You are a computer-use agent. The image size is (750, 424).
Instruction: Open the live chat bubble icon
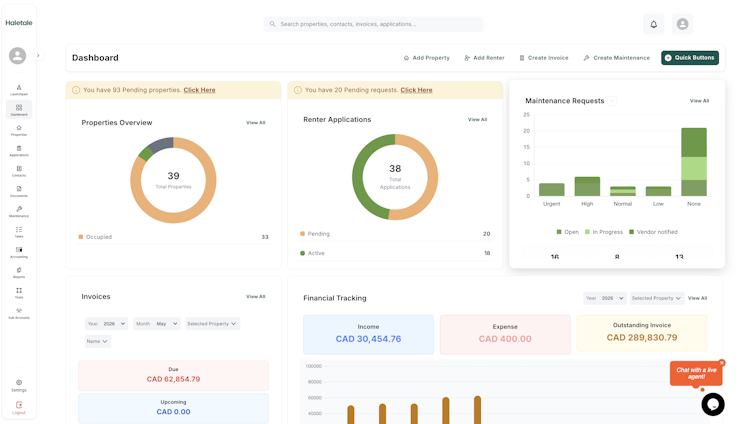point(713,404)
